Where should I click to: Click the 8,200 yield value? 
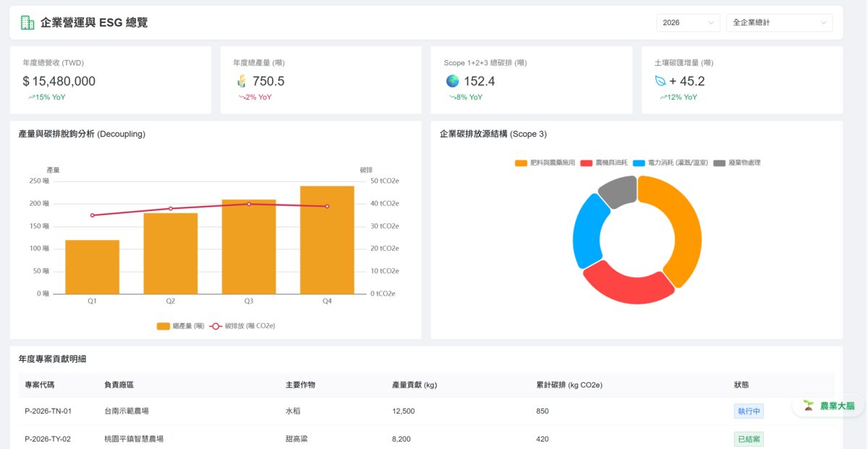tap(401, 439)
